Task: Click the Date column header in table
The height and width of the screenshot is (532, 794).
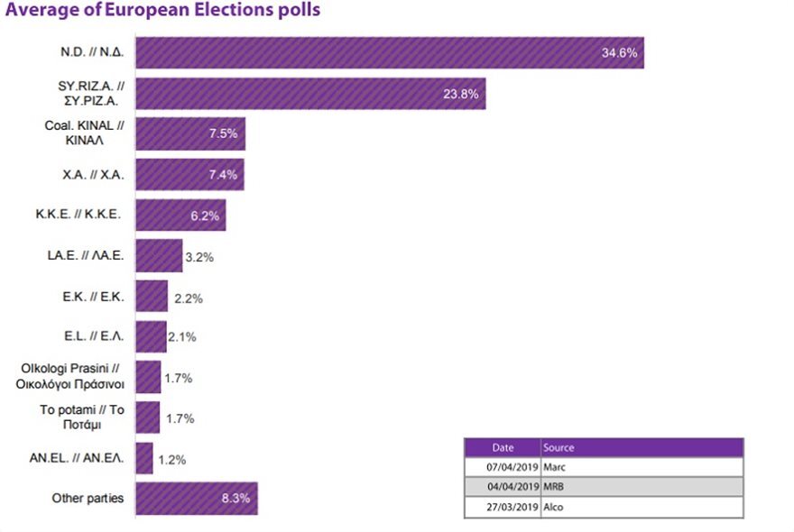Action: 503,447
